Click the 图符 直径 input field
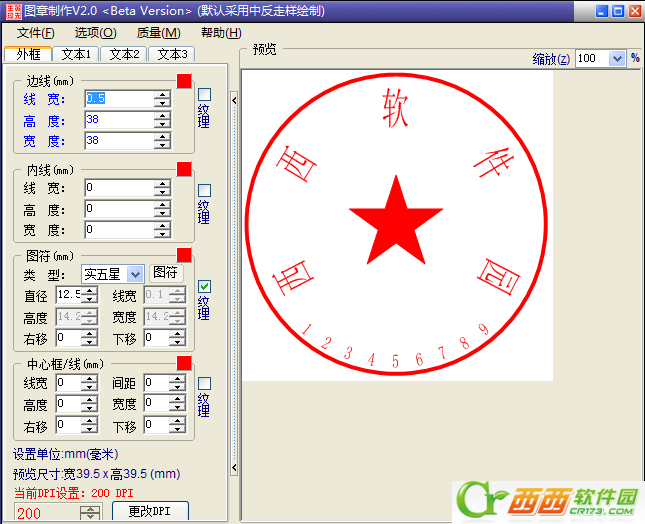Image resolution: width=645 pixels, height=524 pixels. [69, 294]
